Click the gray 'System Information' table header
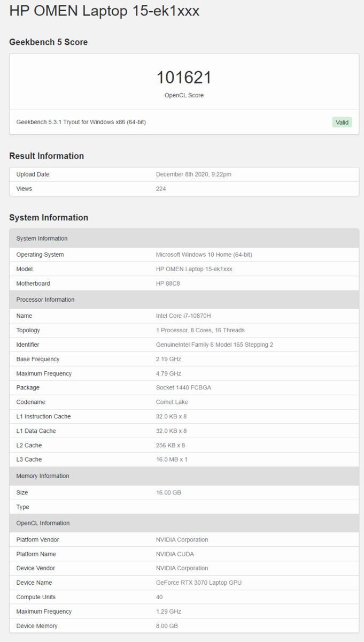Screen dimensions: 364x642 [x=184, y=239]
